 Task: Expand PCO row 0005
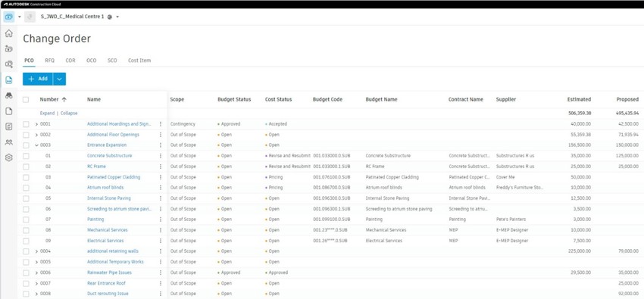point(36,262)
